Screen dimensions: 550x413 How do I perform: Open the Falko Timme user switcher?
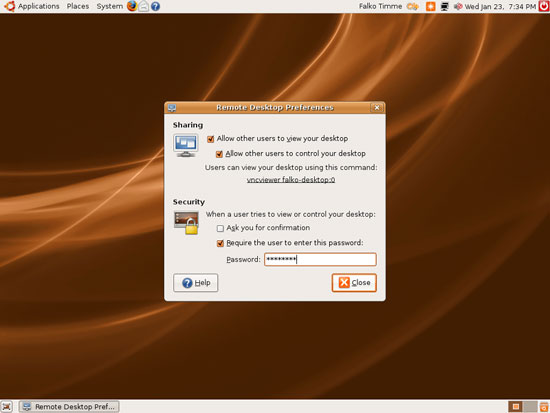click(x=380, y=6)
